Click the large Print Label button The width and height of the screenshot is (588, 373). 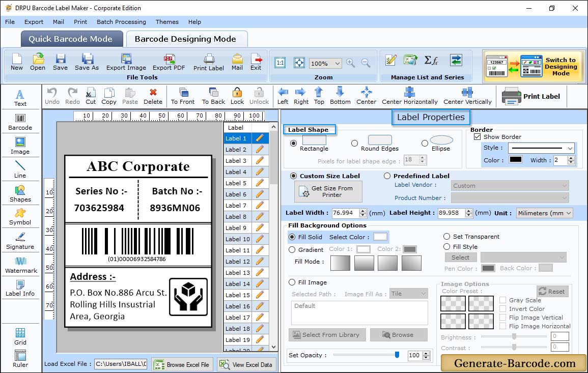(531, 96)
